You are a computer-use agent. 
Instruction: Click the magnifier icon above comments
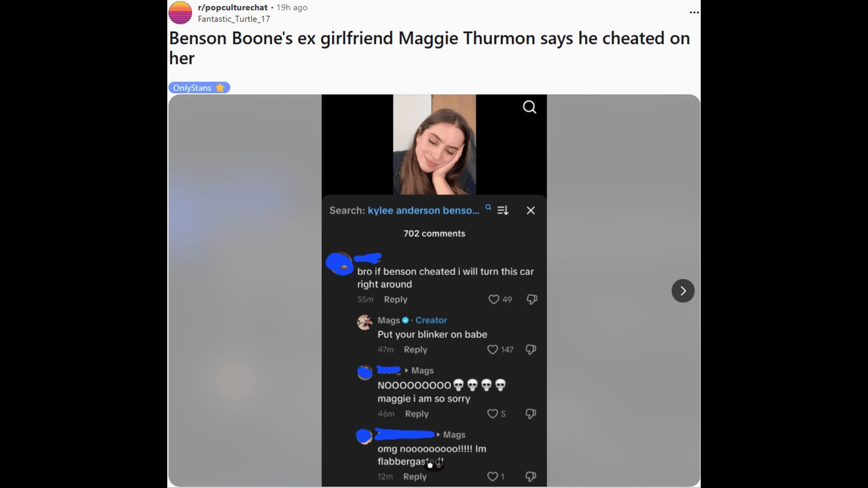(x=529, y=107)
